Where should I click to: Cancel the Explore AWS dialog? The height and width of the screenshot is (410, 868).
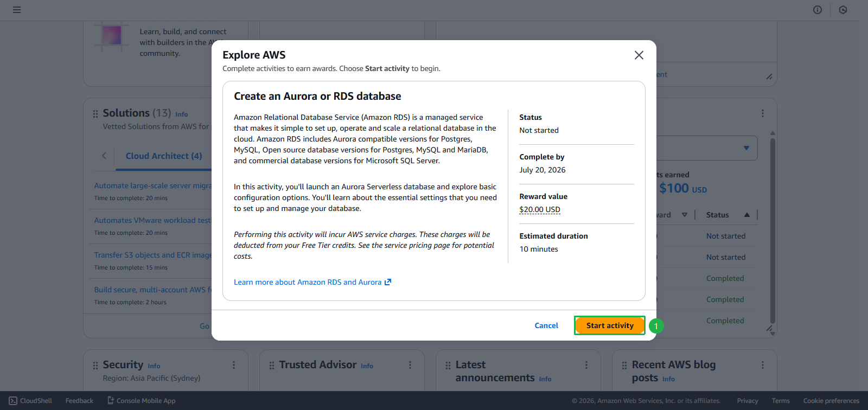[546, 325]
